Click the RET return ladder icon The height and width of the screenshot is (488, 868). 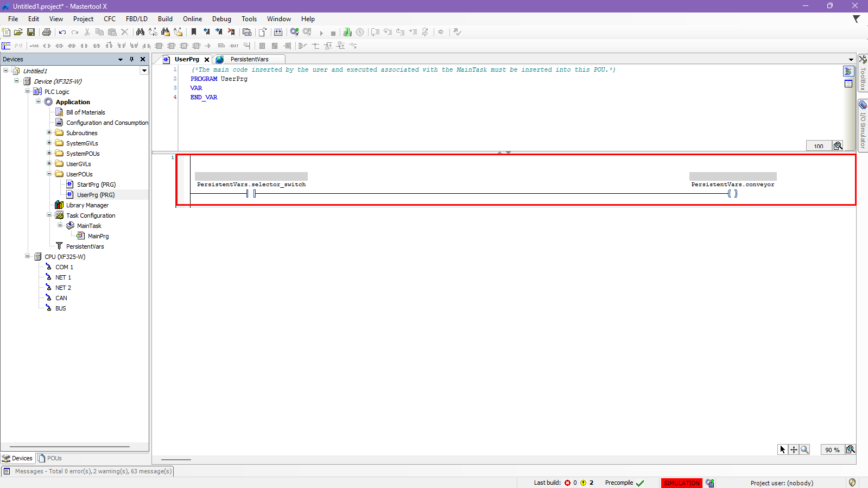[234, 46]
